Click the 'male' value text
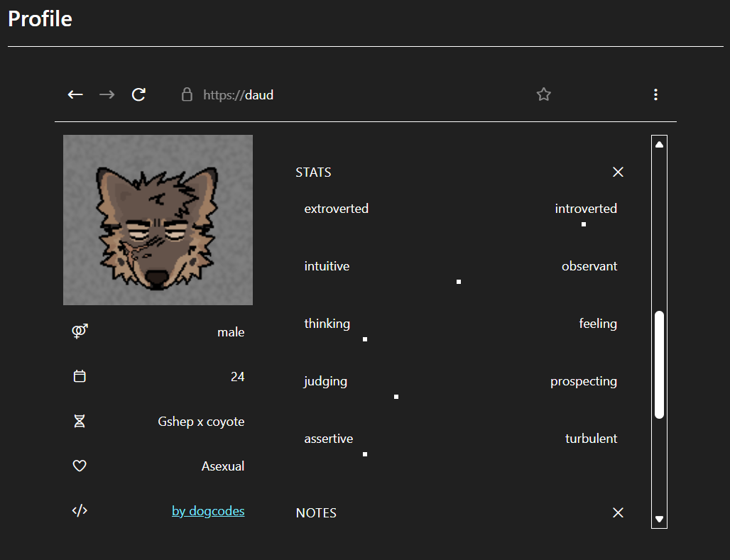730x560 pixels. [x=231, y=332]
